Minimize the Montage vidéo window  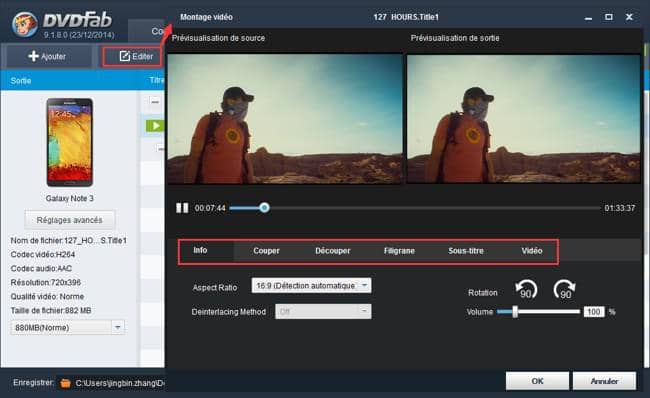pos(588,17)
